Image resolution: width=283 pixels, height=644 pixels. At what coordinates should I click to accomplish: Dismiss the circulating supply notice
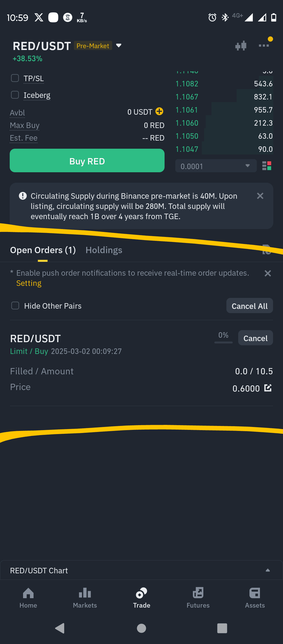[260, 196]
